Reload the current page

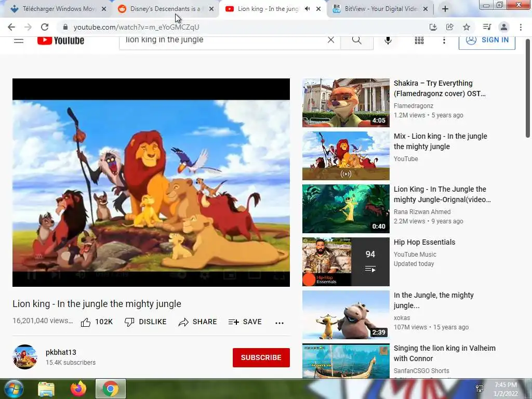click(45, 27)
